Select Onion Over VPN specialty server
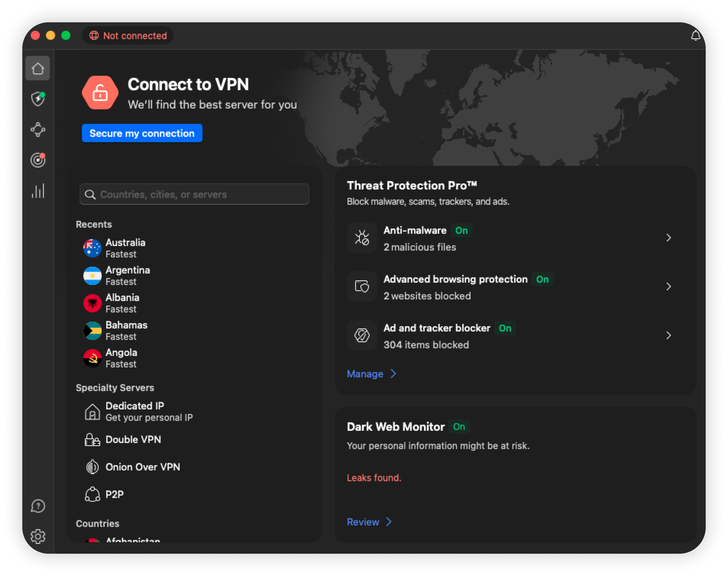 pos(142,467)
